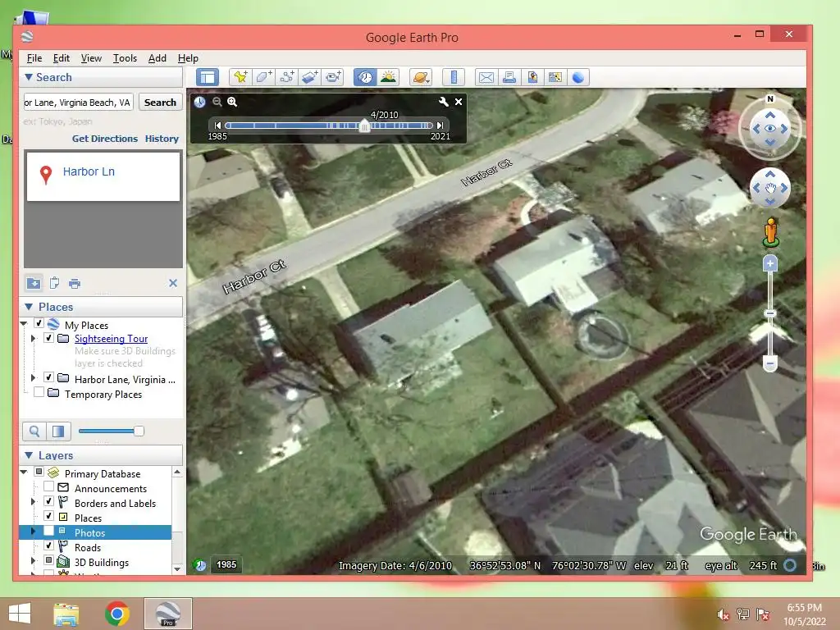840x630 pixels.
Task: Click the Search button
Action: (160, 103)
